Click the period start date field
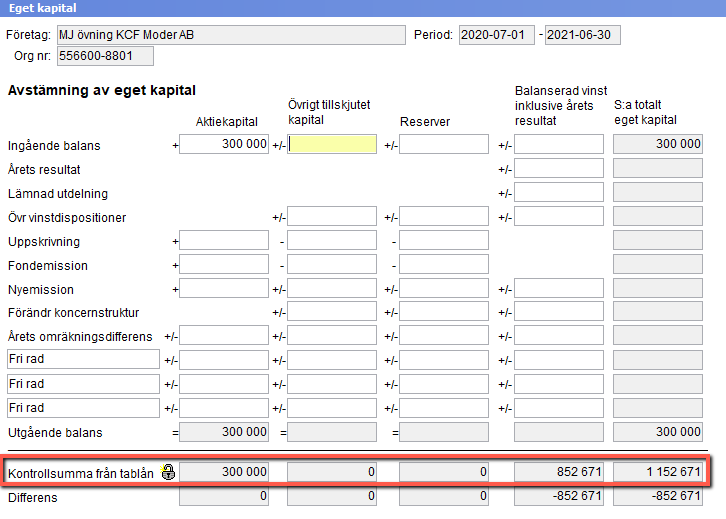This screenshot has width=726, height=519. (x=496, y=35)
